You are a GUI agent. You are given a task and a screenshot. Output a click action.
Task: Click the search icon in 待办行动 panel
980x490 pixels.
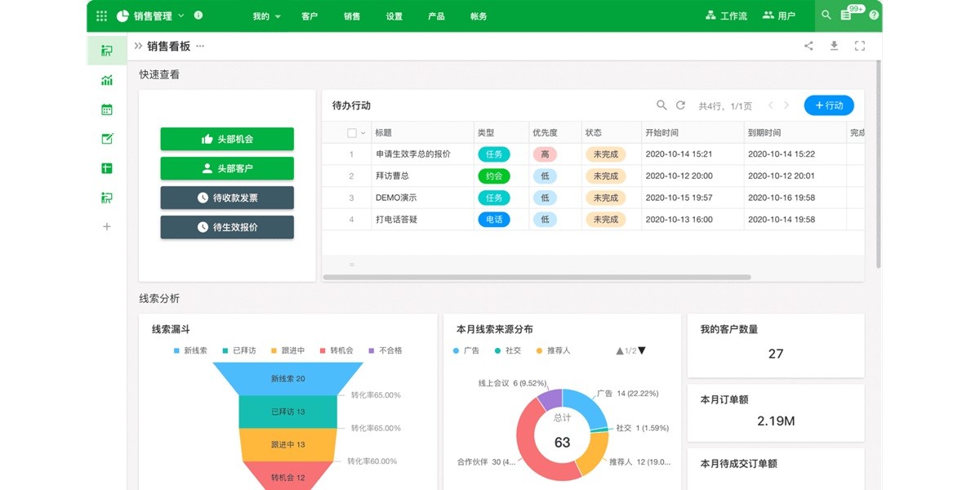coord(661,105)
